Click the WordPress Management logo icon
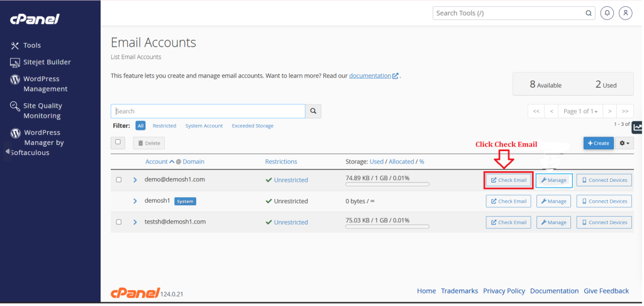This screenshot has height=306, width=644. coord(15,79)
